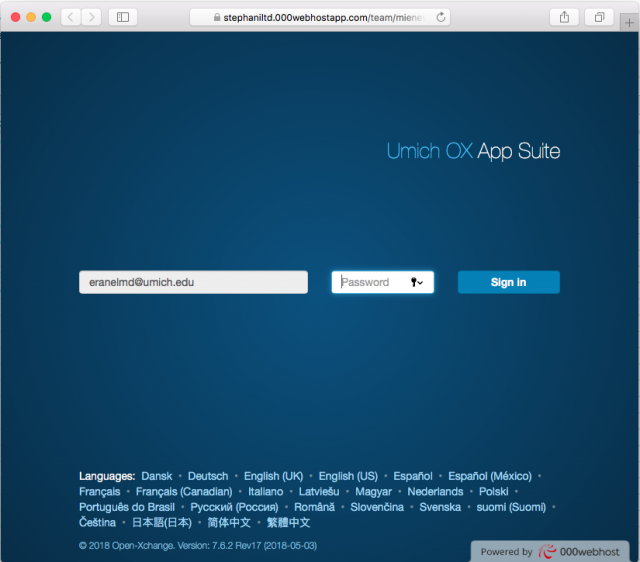This screenshot has width=640, height=562.
Task: Click the Powered by 000webhost banner
Action: (x=550, y=552)
